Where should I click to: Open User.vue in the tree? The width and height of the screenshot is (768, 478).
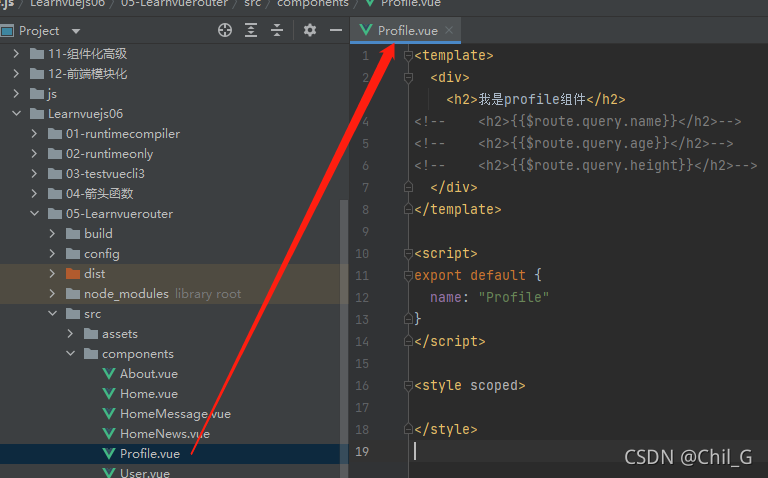(145, 473)
